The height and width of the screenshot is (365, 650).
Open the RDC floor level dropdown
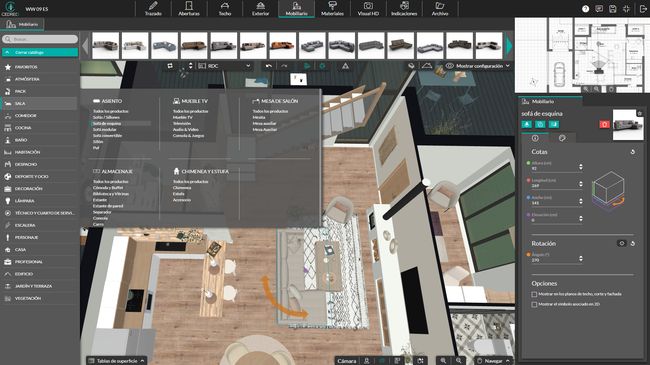click(x=225, y=66)
